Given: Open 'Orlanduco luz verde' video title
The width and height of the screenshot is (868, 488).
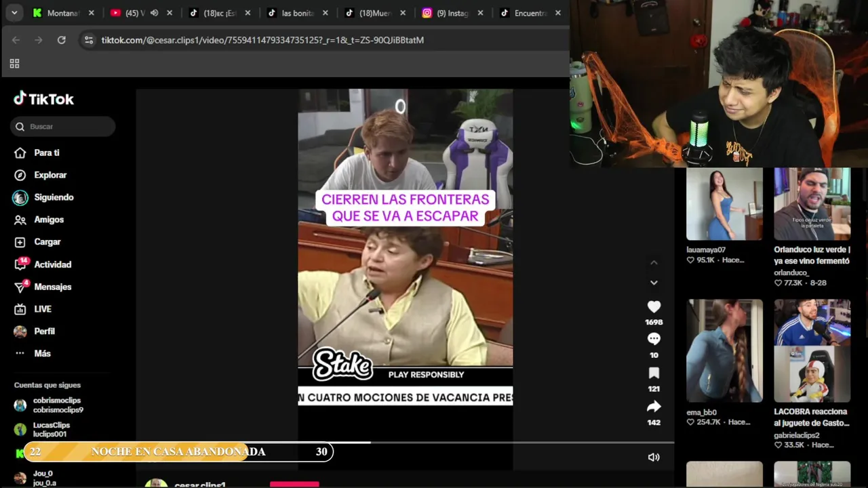Looking at the screenshot, I should (x=812, y=255).
